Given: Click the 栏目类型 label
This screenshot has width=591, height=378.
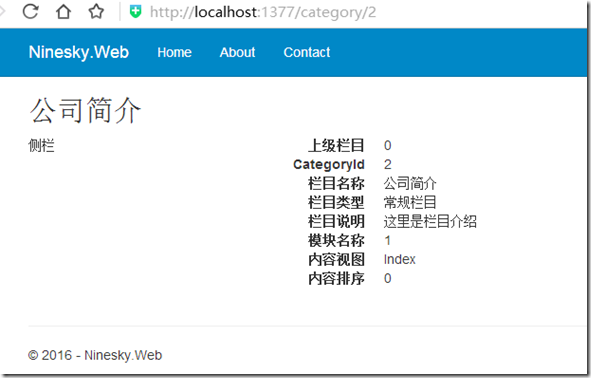Looking at the screenshot, I should pyautogui.click(x=336, y=202).
